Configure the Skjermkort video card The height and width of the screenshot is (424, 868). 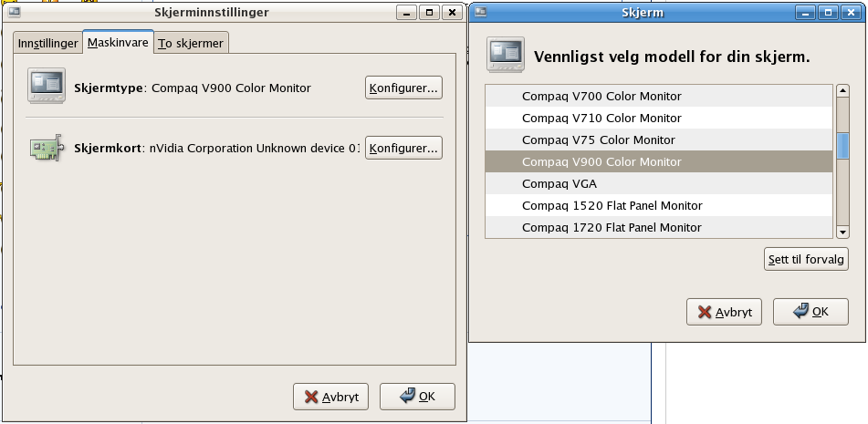pyautogui.click(x=403, y=148)
